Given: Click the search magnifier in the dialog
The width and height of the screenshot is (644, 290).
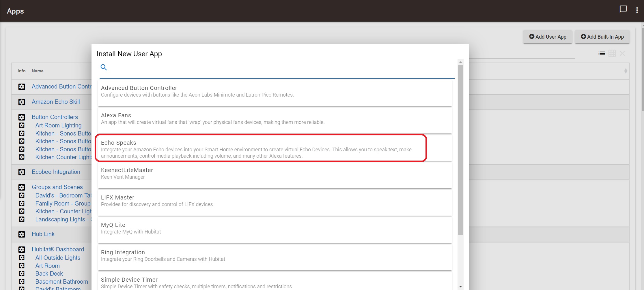Looking at the screenshot, I should 104,67.
